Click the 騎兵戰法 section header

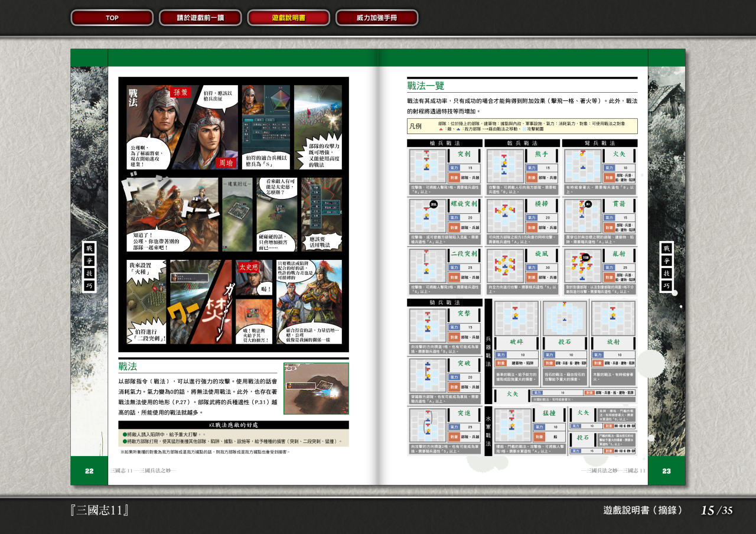pos(444,302)
